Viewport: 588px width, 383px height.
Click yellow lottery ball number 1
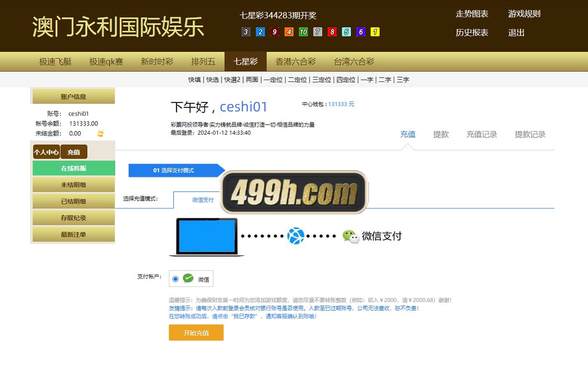coord(375,32)
